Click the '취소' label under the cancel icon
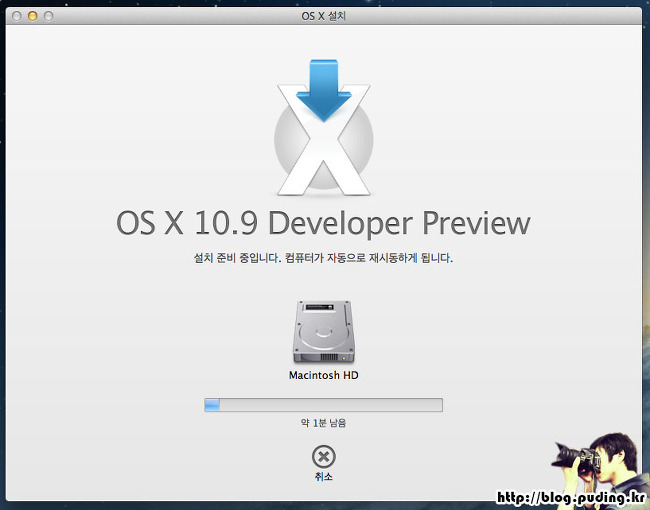Viewport: 650px width, 510px height. [x=324, y=476]
